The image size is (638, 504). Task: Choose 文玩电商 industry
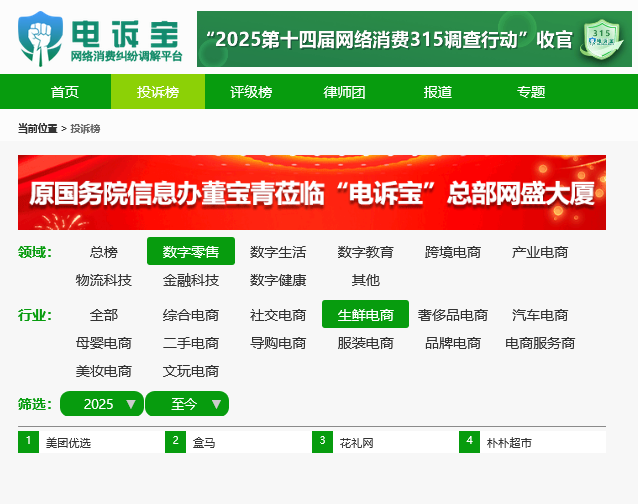click(x=191, y=371)
